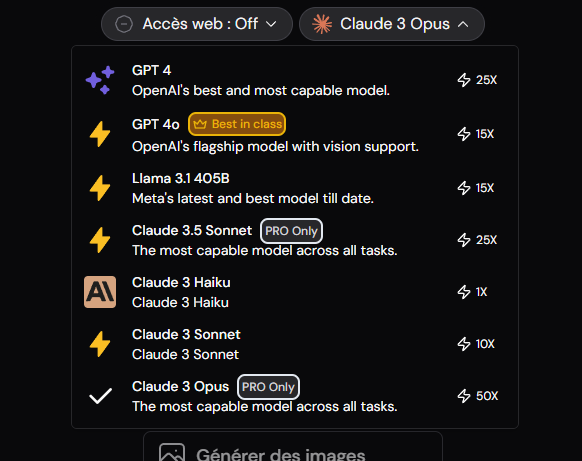Image resolution: width=582 pixels, height=461 pixels.
Task: Click the yellow lightning icon beside GPT 4o
Action: pos(100,134)
